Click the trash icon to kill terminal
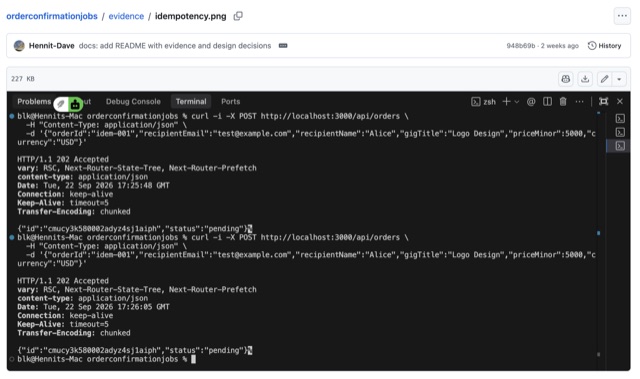640x379 pixels. (563, 101)
